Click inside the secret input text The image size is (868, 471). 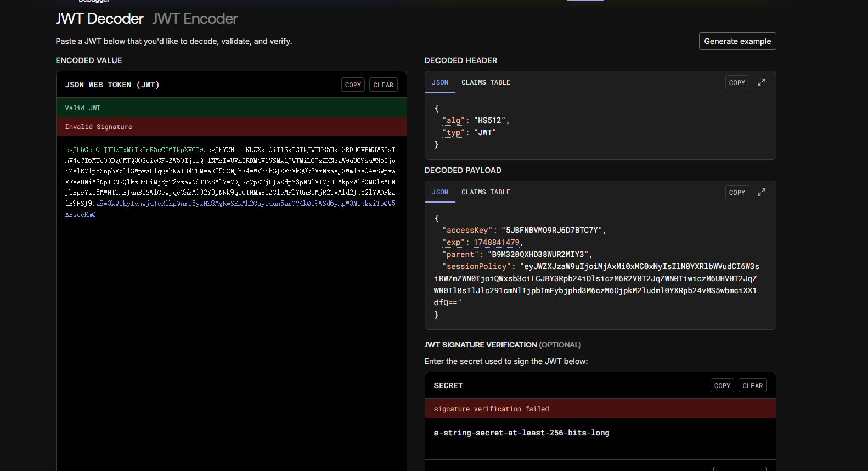[x=521, y=433]
